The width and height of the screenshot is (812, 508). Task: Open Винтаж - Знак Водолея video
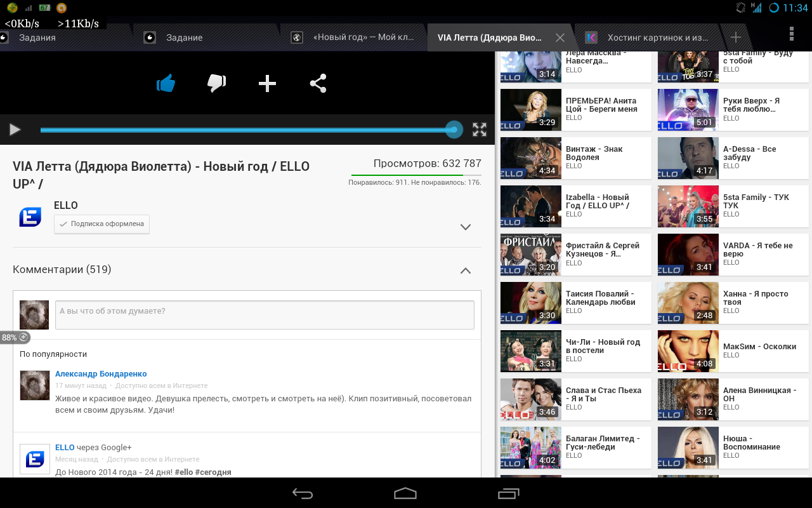[x=576, y=157]
